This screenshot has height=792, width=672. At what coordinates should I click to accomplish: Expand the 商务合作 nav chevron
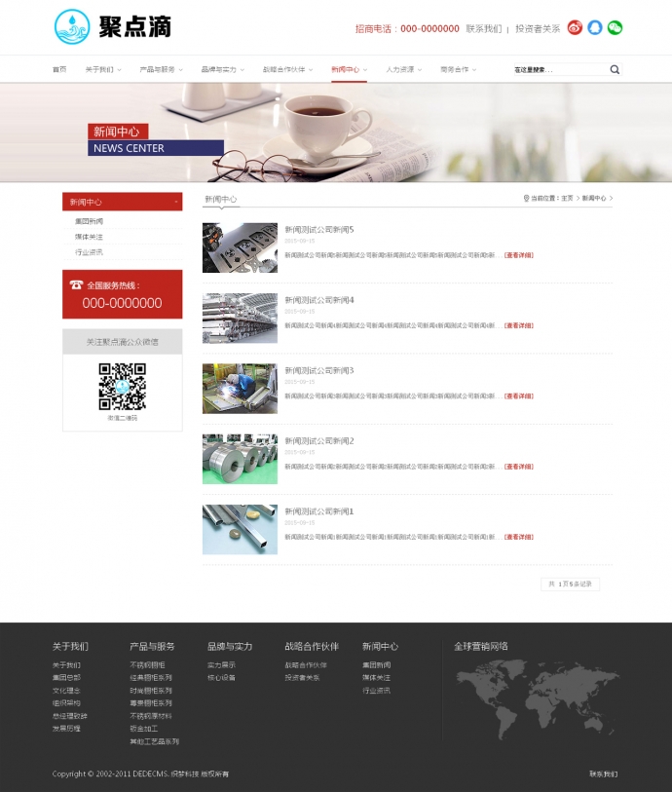click(x=474, y=70)
